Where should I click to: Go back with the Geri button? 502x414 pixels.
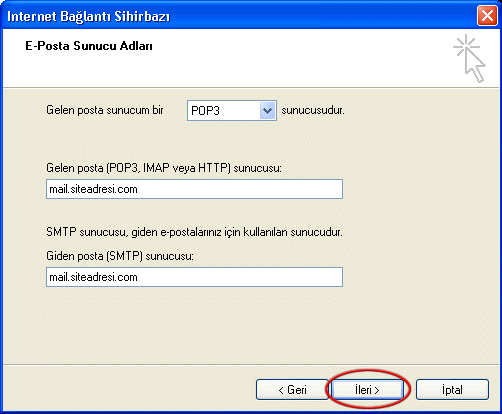coord(292,389)
